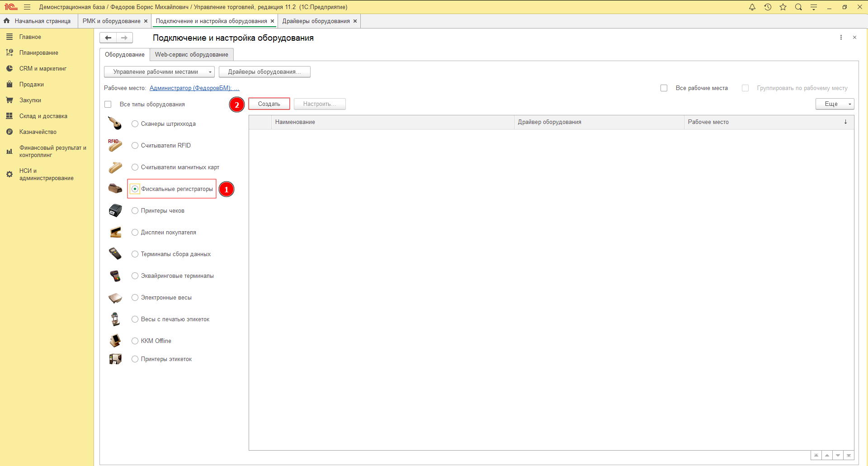868x466 pixels.
Task: Switch to 'Web-сервис оборудование' tab
Action: pos(192,55)
